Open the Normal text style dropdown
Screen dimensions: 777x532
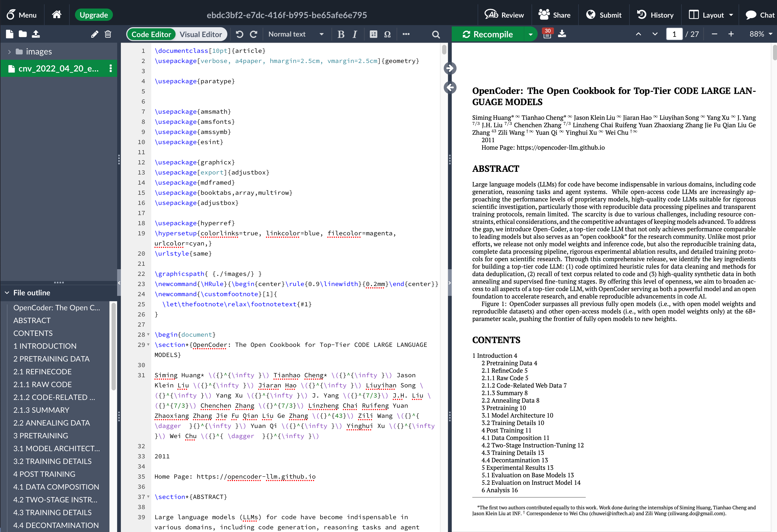click(x=296, y=34)
